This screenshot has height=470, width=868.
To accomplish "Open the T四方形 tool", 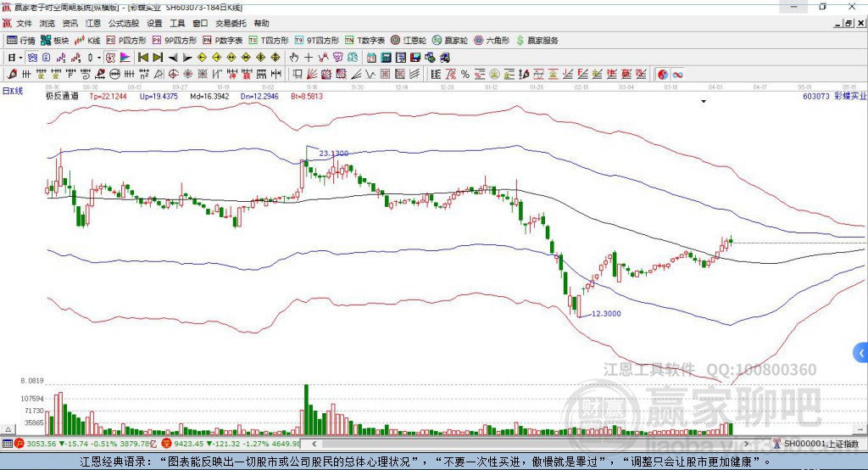I will (269, 41).
